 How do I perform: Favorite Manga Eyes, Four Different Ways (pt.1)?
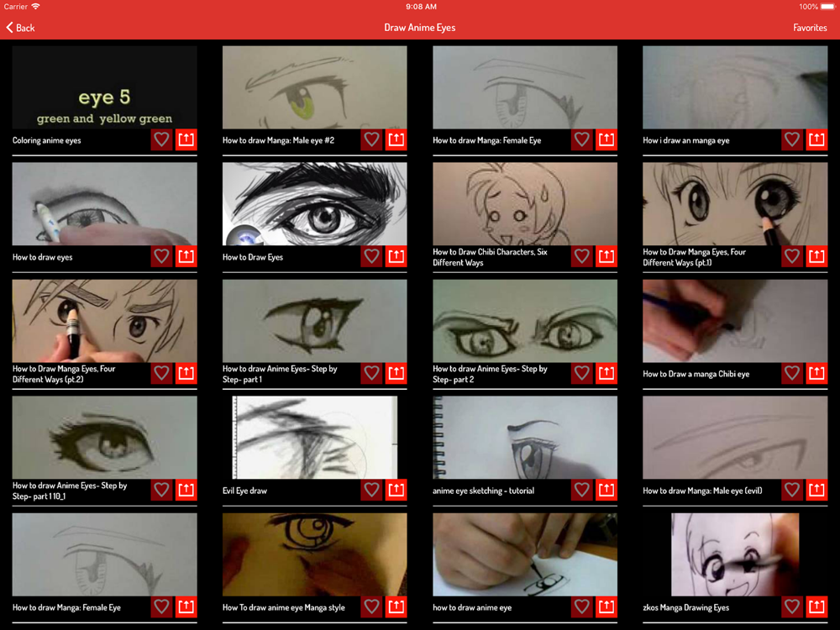(x=792, y=256)
